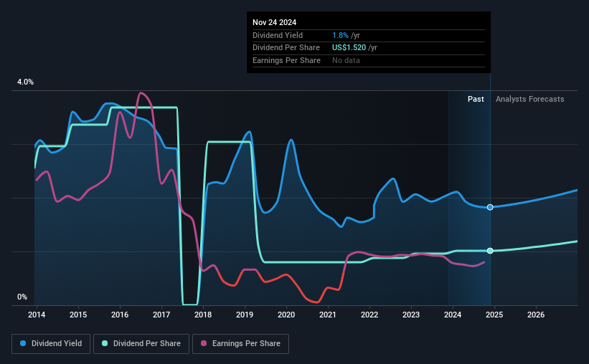Toggle the Dividend Yield legend button

point(51,344)
